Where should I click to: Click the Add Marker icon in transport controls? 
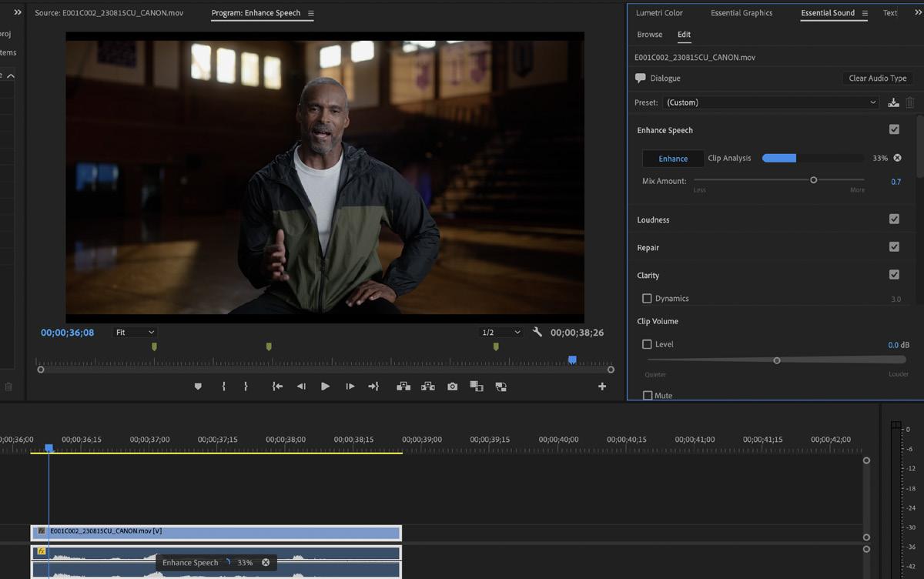click(198, 387)
